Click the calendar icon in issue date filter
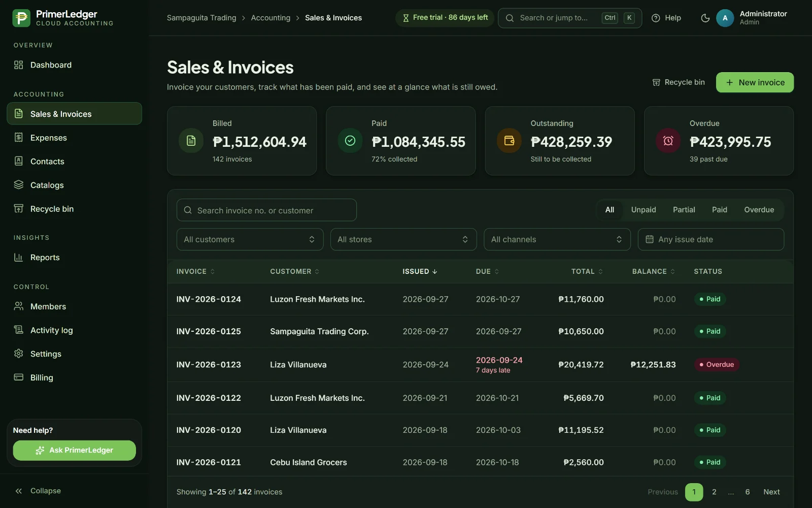The image size is (812, 508). pos(649,239)
